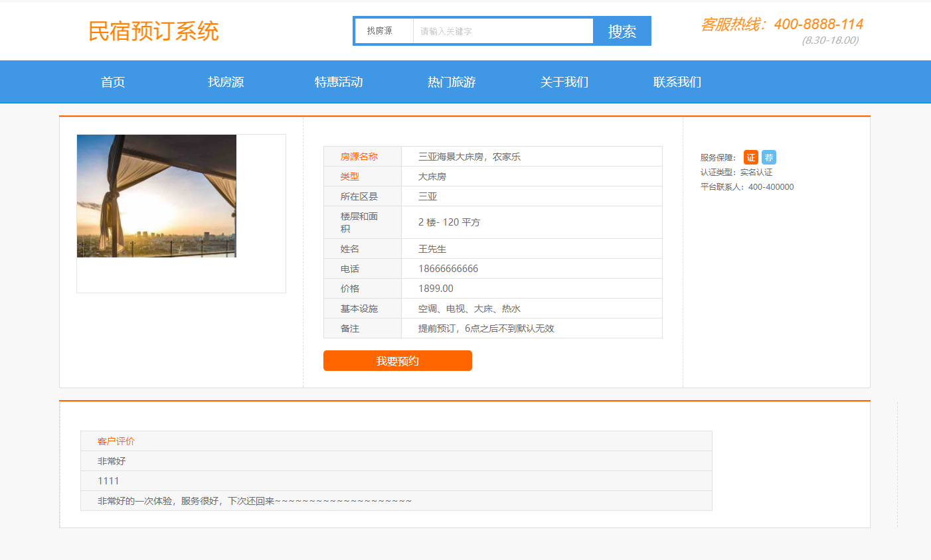Open 找房源 in the navigation bar
This screenshot has height=560, width=931.
[226, 82]
